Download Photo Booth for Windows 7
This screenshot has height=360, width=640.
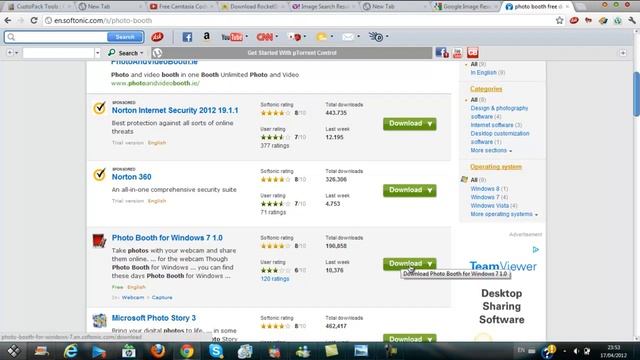pyautogui.click(x=409, y=264)
